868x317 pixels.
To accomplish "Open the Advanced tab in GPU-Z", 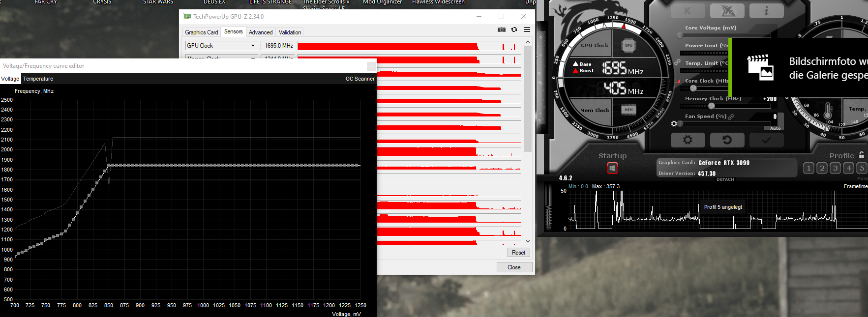I will [x=261, y=32].
